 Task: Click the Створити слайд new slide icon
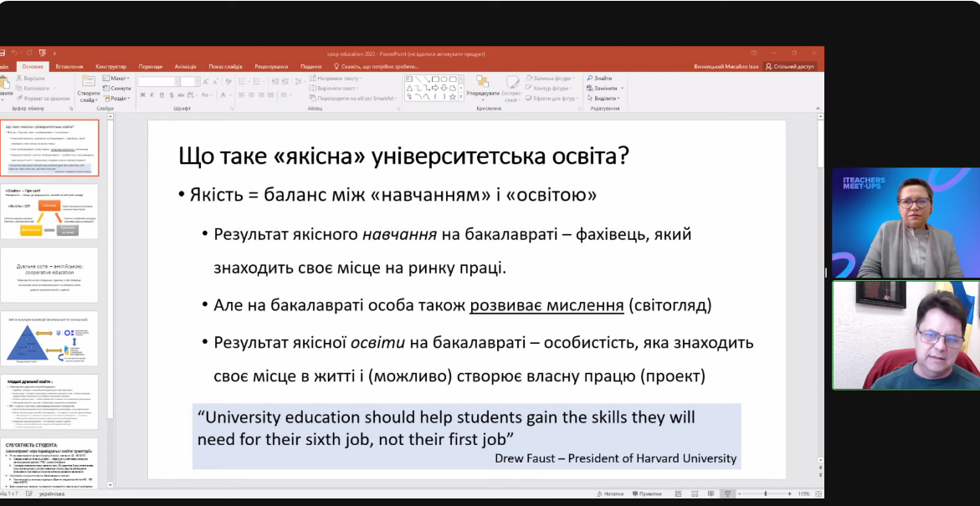(x=89, y=81)
